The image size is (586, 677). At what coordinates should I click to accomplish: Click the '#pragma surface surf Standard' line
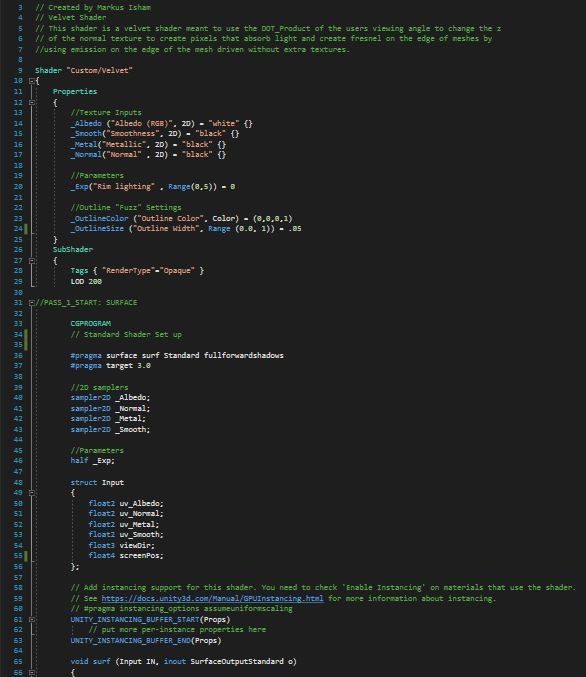177,355
